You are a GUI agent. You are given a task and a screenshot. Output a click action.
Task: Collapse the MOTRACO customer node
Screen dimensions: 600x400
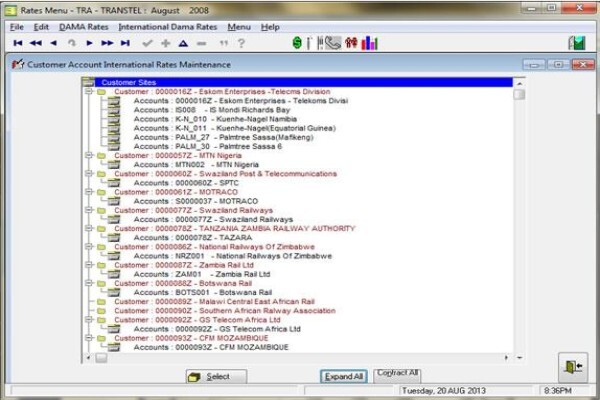coord(89,192)
